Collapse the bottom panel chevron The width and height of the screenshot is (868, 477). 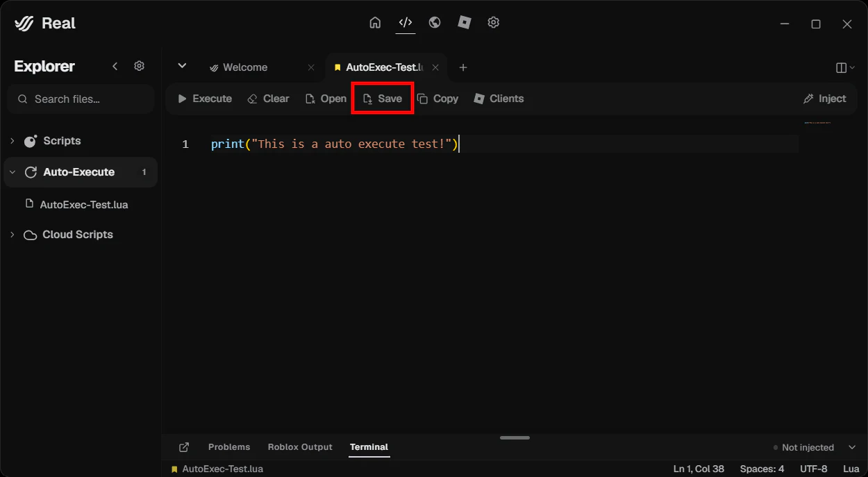click(x=853, y=448)
